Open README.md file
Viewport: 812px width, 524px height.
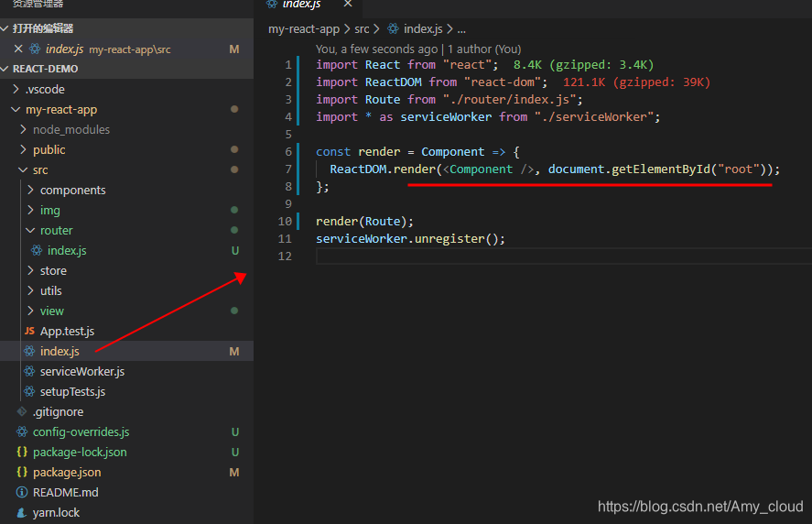click(65, 492)
